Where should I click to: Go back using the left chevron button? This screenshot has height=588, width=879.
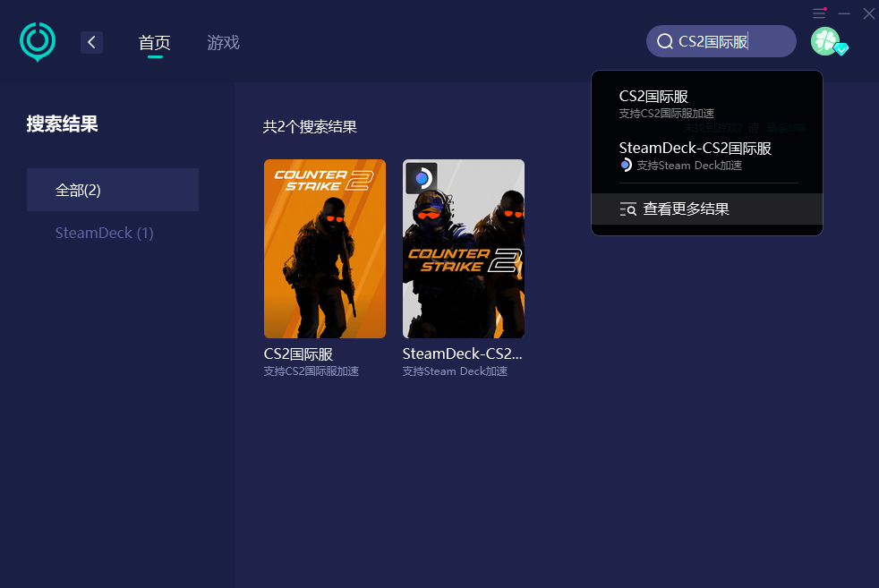91,42
